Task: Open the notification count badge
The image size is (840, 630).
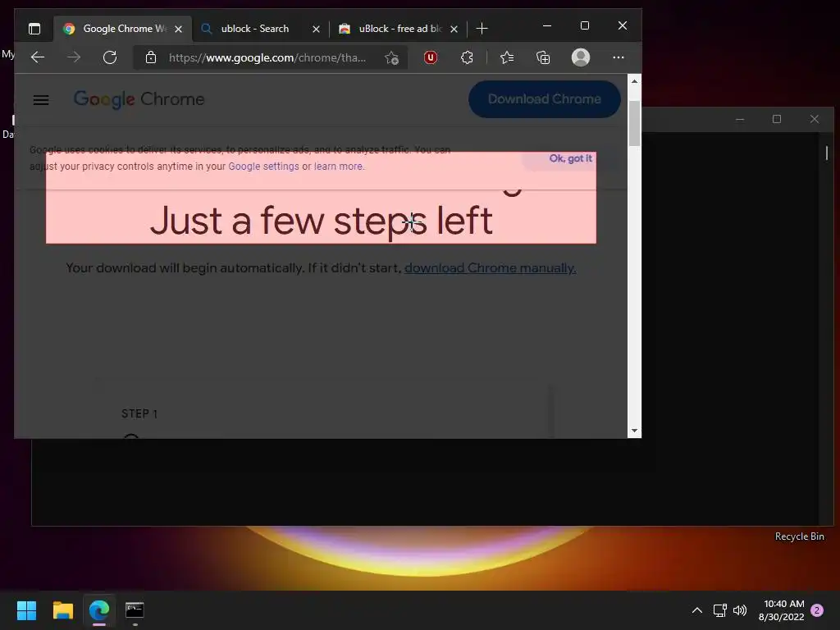Action: pos(817,610)
